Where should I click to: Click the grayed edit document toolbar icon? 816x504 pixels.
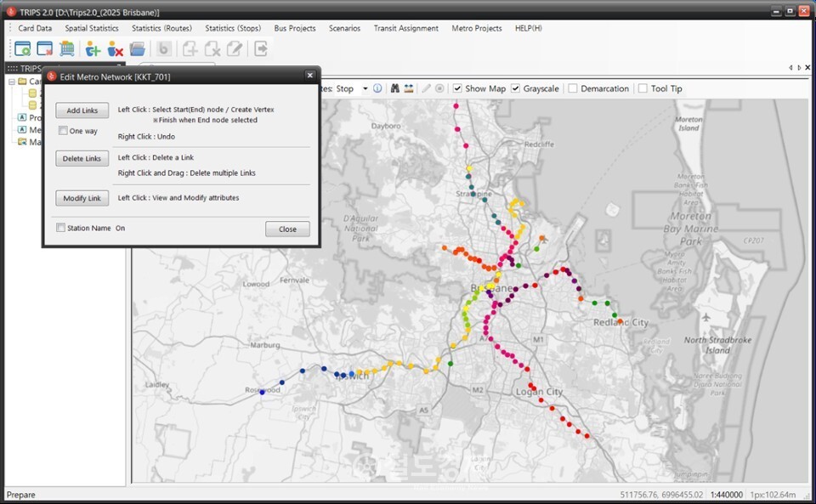pos(235,49)
